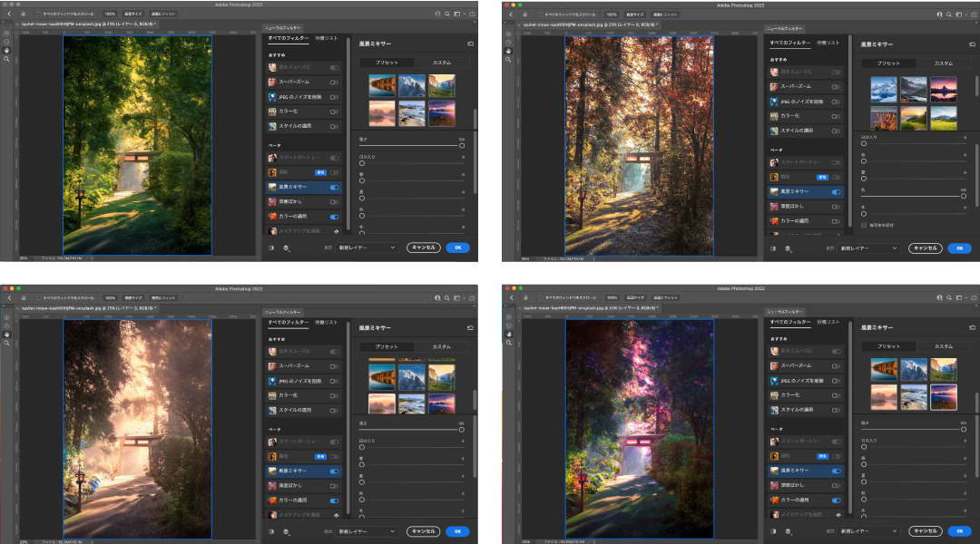Choose the autumn lake preset thumbnail in top-left window
Screen dimensions: 980x544
[382, 85]
